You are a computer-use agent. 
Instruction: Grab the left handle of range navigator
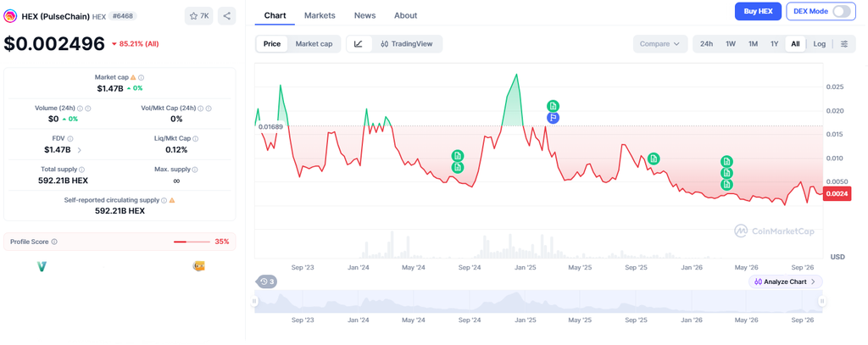coord(254,301)
